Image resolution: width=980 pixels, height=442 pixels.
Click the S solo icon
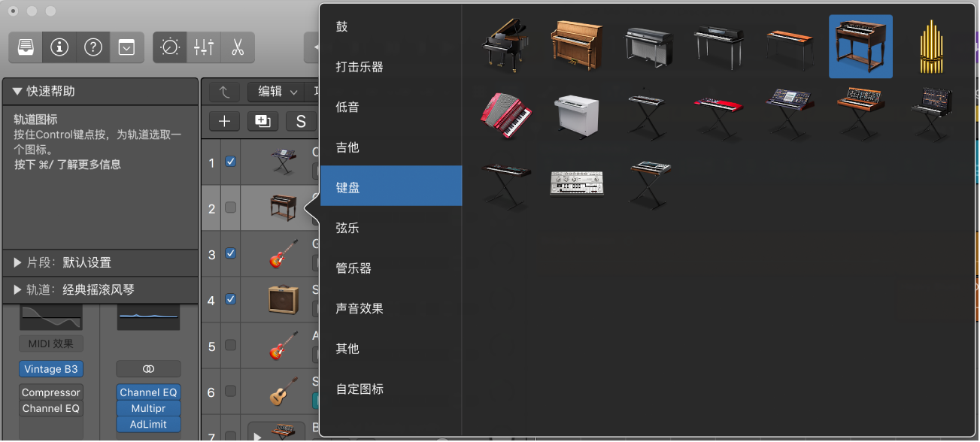[300, 121]
